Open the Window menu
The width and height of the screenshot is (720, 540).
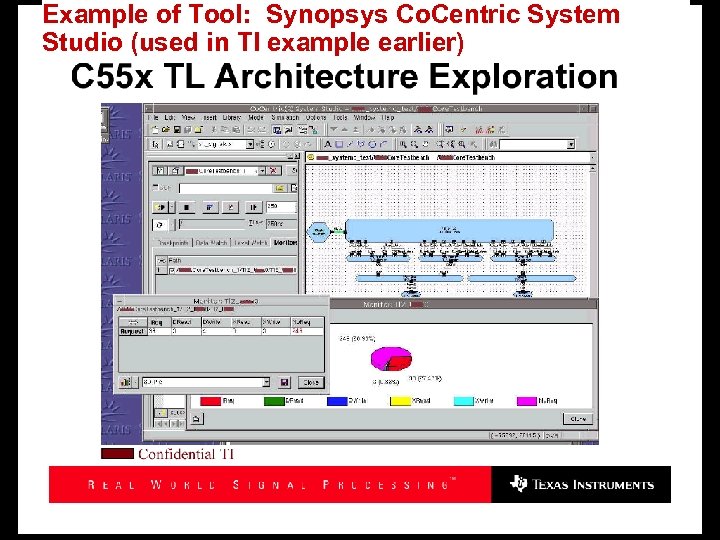(x=364, y=118)
